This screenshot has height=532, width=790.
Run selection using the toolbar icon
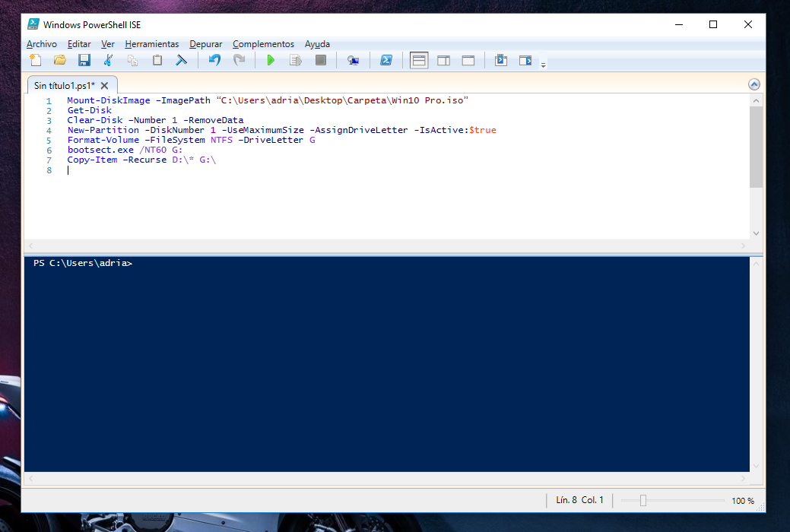(296, 61)
